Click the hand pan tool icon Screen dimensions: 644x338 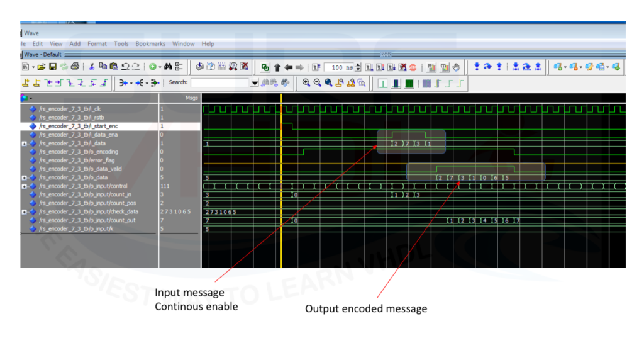[457, 67]
